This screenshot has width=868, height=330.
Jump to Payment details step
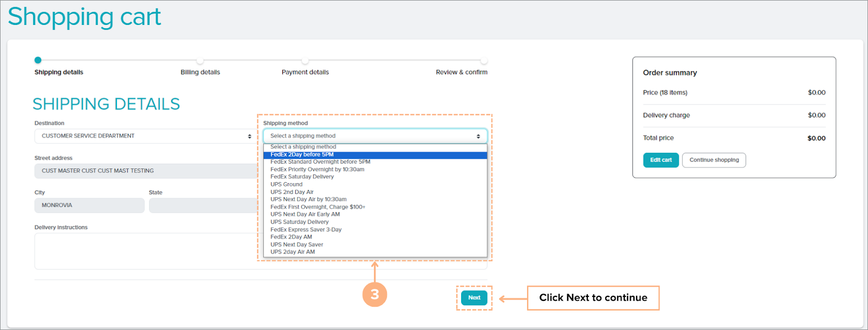(x=305, y=72)
